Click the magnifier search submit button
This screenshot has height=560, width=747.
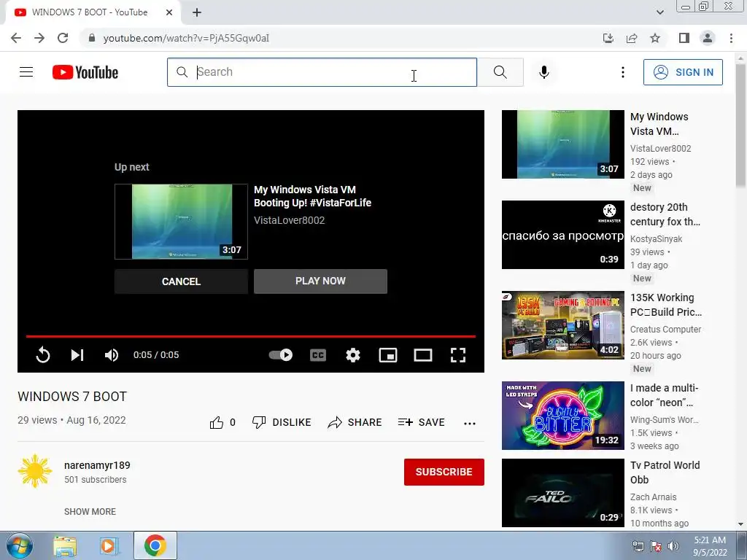click(500, 72)
